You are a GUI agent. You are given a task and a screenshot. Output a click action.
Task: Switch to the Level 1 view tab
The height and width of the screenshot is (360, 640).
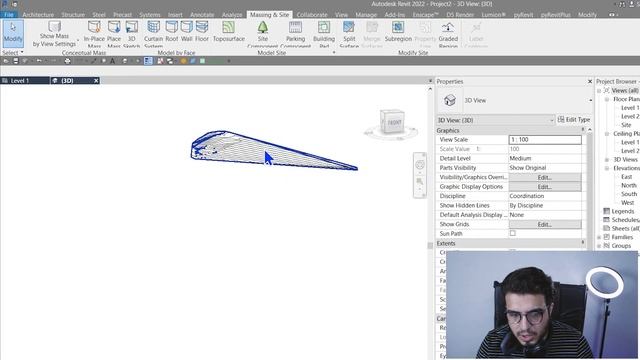click(24, 81)
